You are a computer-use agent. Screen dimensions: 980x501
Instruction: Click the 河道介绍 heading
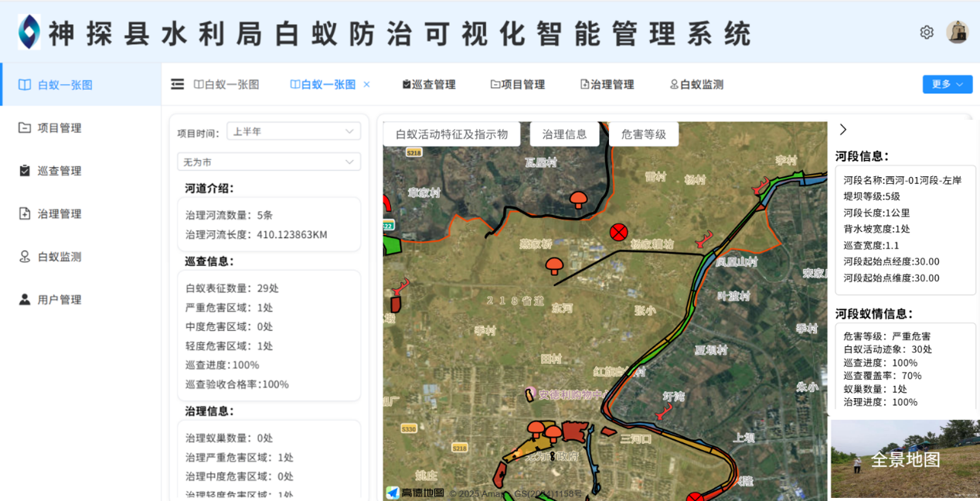pyautogui.click(x=209, y=188)
